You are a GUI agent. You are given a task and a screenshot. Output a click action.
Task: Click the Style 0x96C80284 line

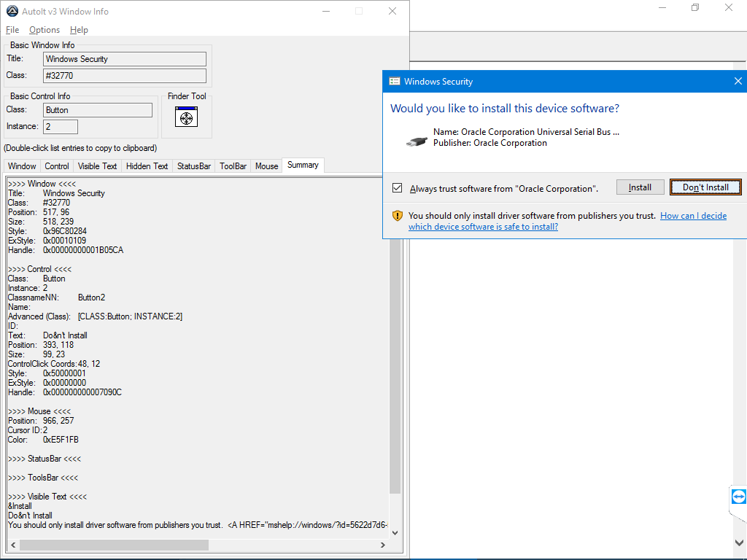(47, 231)
